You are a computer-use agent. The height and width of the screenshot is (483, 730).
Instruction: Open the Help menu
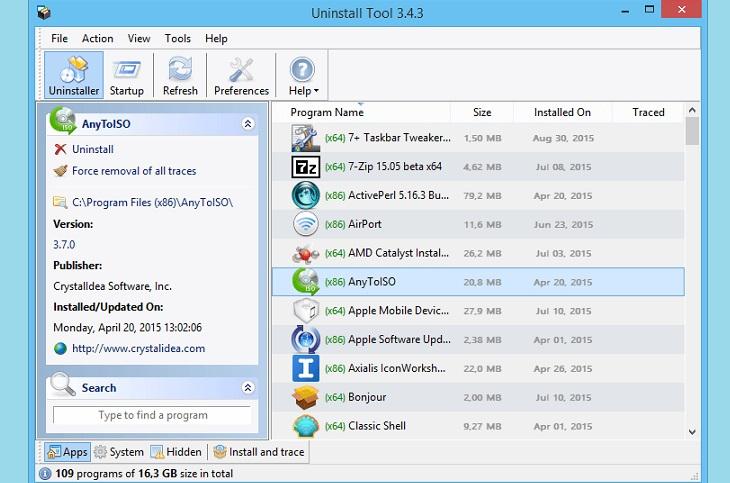216,38
